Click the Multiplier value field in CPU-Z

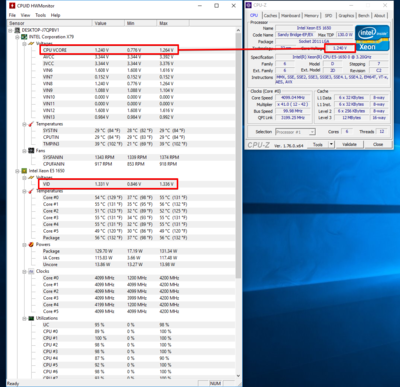[x=293, y=104]
